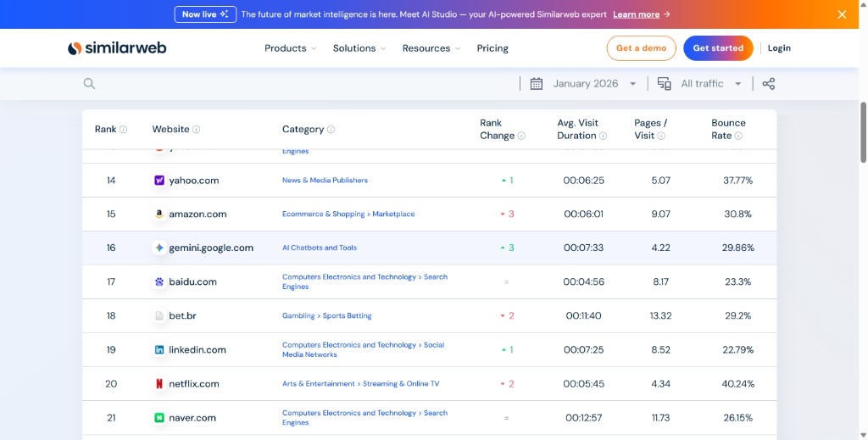Close the AI Studio announcement banner
This screenshot has height=440, width=868.
pyautogui.click(x=842, y=14)
